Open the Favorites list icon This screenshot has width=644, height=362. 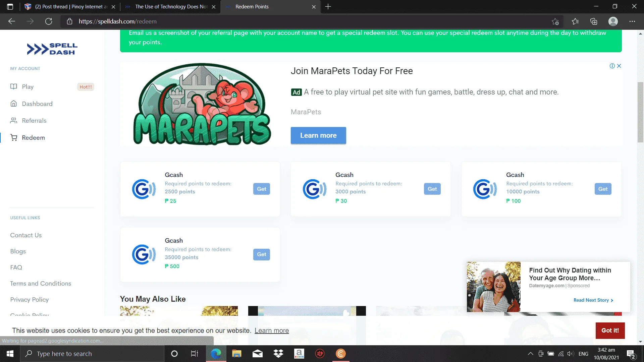575,21
